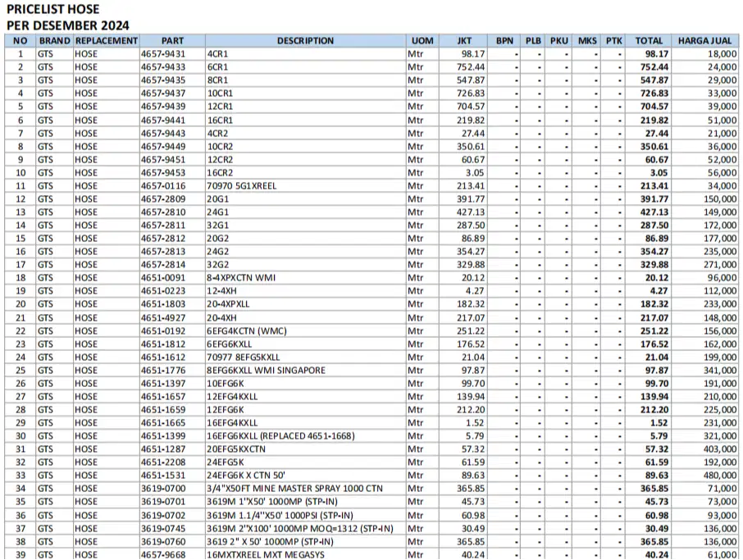
Task: Select the 3/4"X50FT MINE MASTER SPRAY description
Action: point(294,489)
